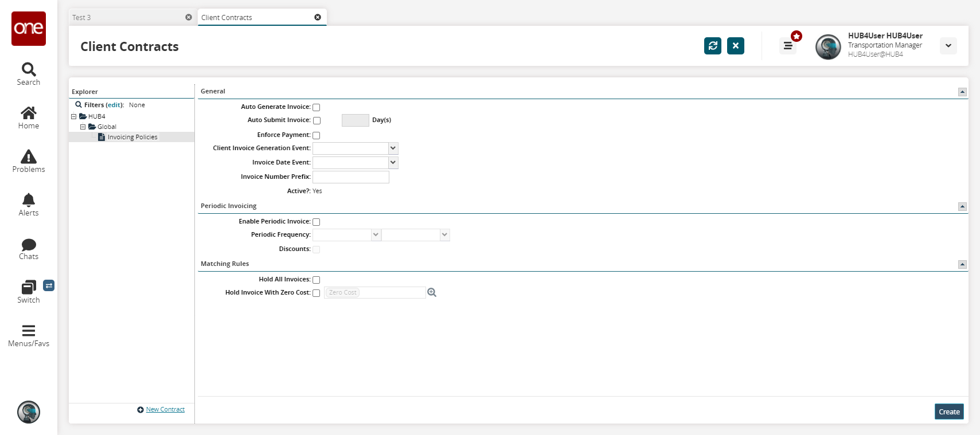Viewport: 980px width, 435px height.
Task: Open the Problems warning icon
Action: [29, 157]
